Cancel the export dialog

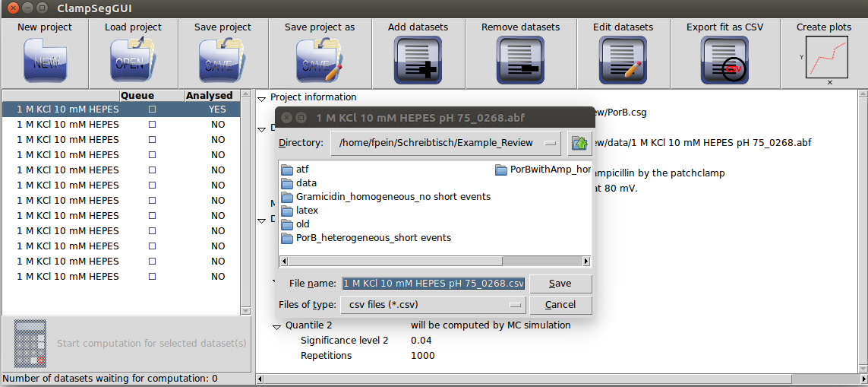pyautogui.click(x=560, y=305)
